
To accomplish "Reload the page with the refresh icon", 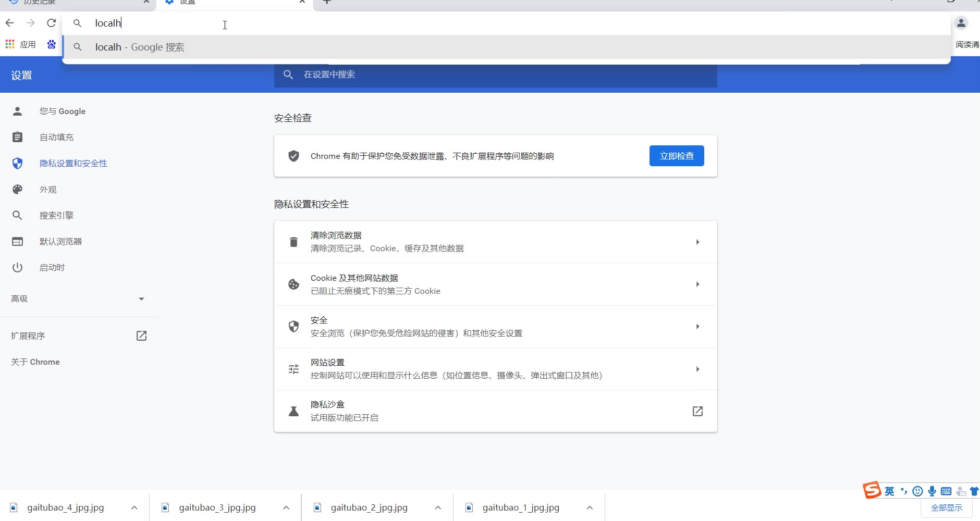I will coord(51,23).
